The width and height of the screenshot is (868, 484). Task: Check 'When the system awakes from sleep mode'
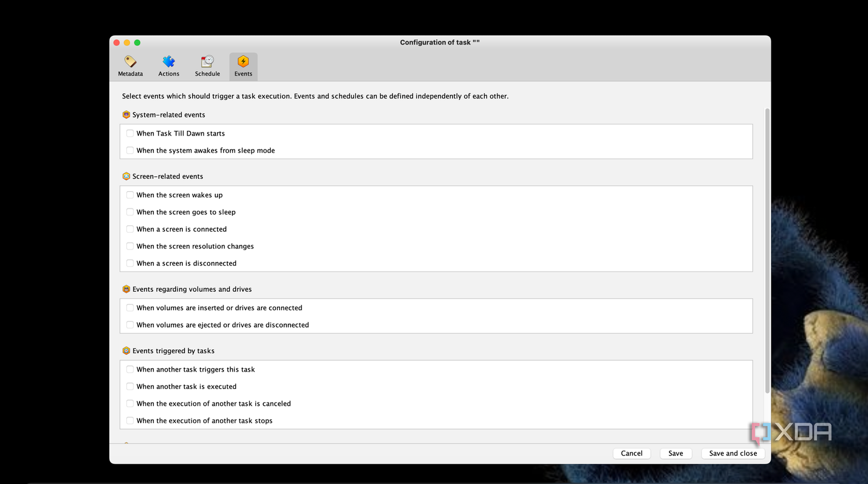(x=130, y=151)
